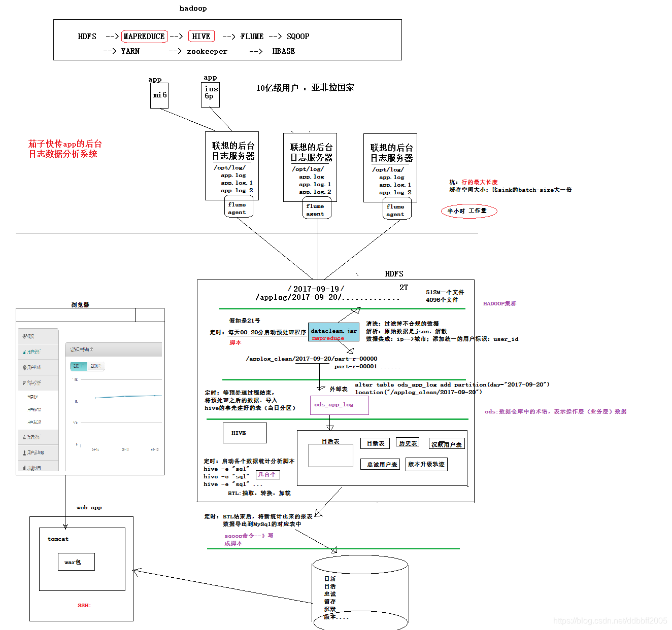The image size is (672, 630).
Task: Click the 日新表 box
Action: click(376, 443)
